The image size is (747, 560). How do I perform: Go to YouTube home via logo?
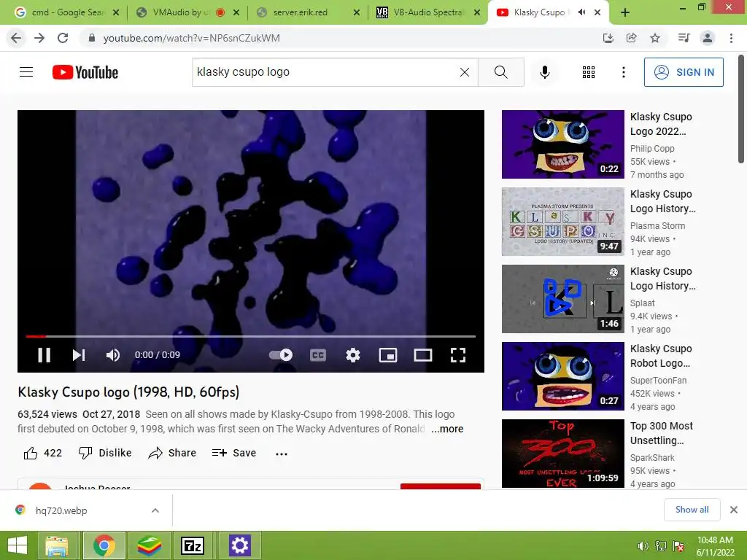point(85,72)
